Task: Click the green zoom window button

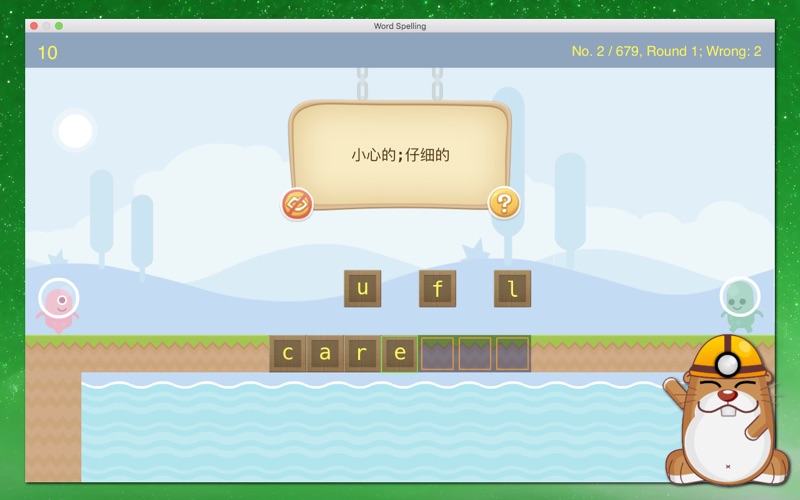Action: point(59,26)
